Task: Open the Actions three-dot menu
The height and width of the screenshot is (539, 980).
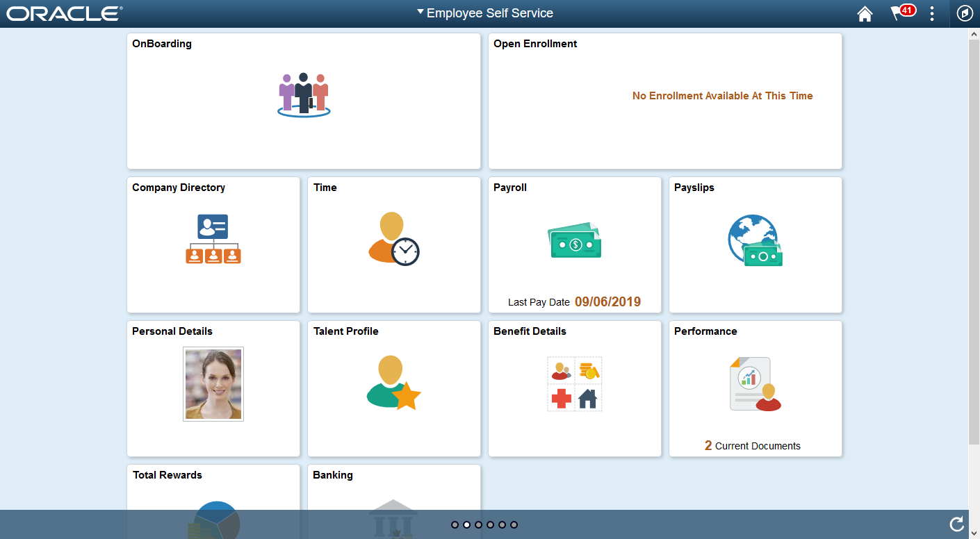Action: [932, 14]
